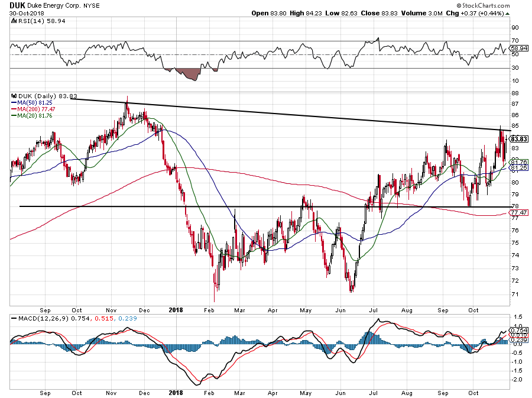Click the blue 0.239 value in MACD legend
This screenshot has height=398, width=532.
coord(126,319)
